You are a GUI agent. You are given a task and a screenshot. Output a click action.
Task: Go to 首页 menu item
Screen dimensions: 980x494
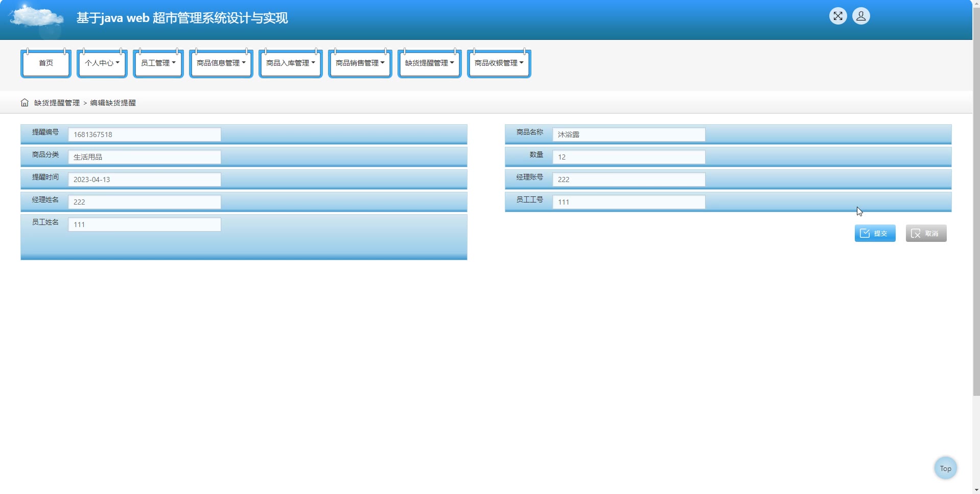point(46,63)
